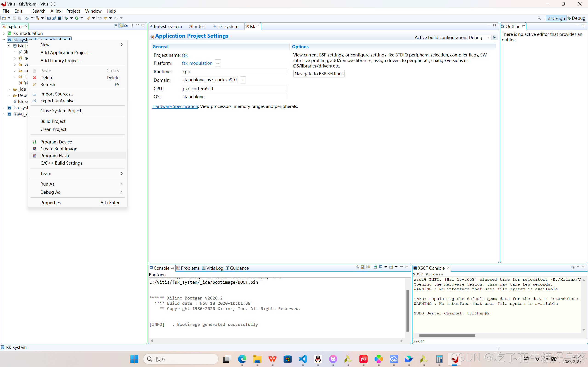Image resolution: width=588 pixels, height=367 pixels.
Task: Open the Debug bug dropdown arrow
Action: (71, 18)
